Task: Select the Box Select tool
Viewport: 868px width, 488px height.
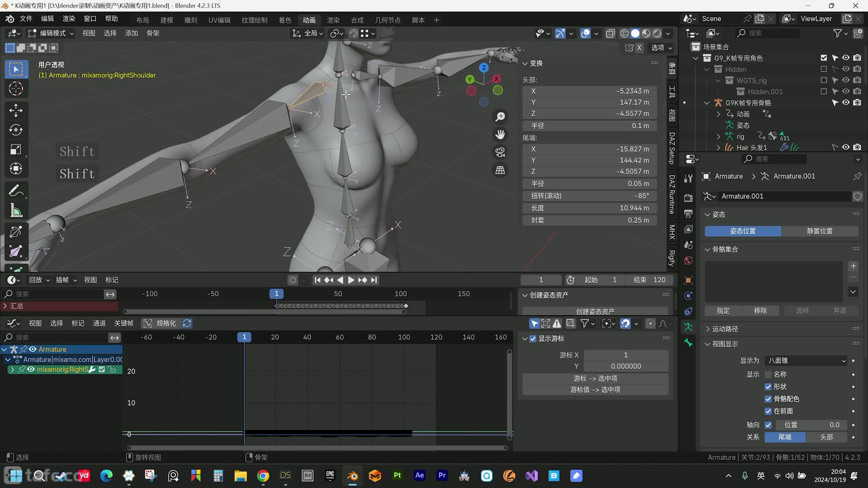Action: pyautogui.click(x=16, y=69)
